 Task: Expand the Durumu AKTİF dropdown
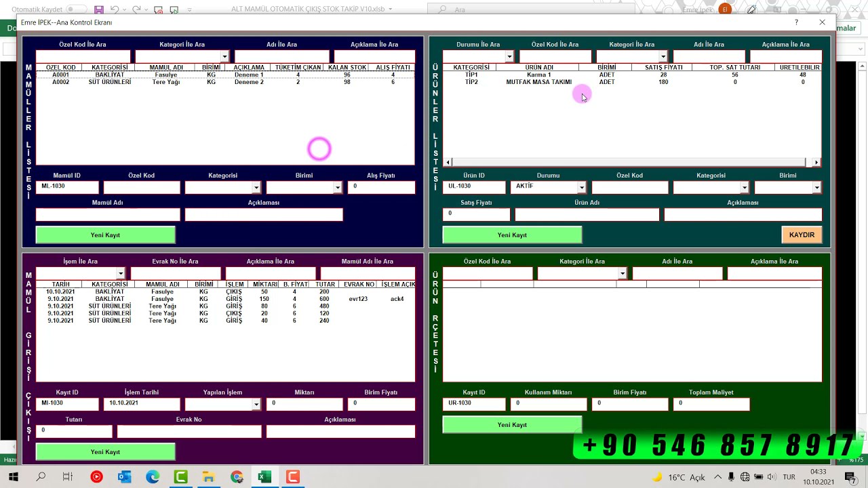(x=582, y=188)
